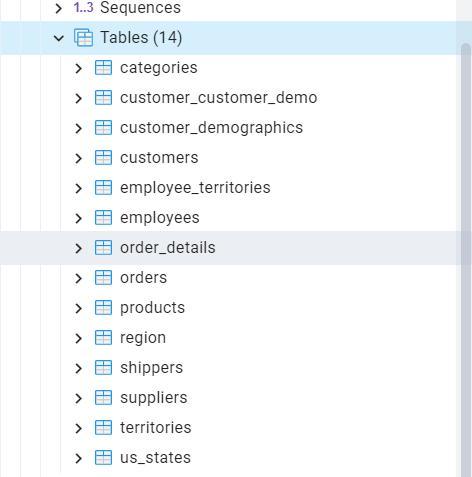This screenshot has height=477, width=472.
Task: Click the customers table icon
Action: 103,158
